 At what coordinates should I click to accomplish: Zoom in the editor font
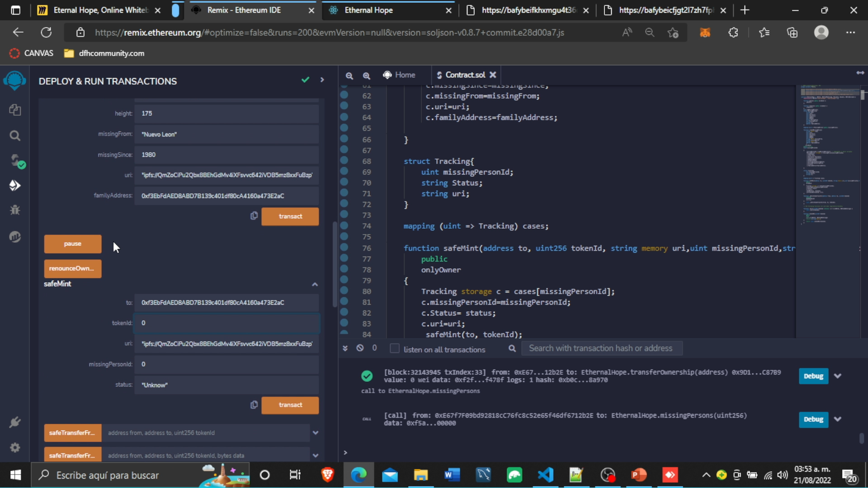pyautogui.click(x=366, y=75)
